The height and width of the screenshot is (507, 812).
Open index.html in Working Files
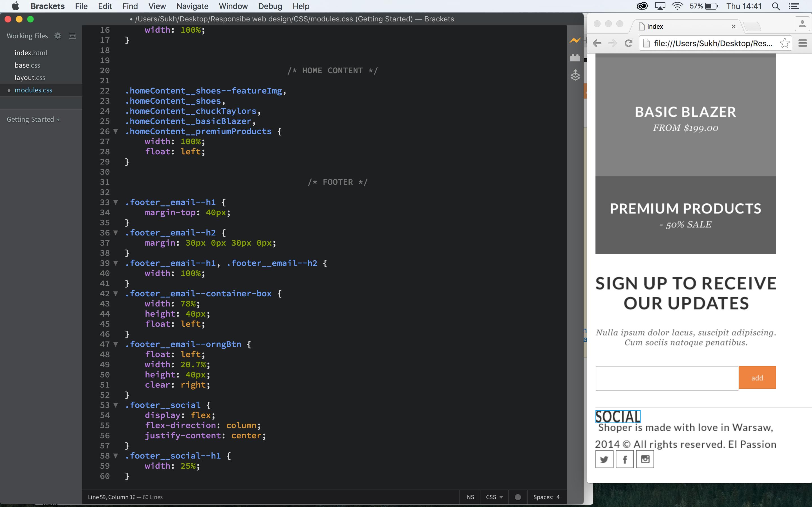click(31, 53)
